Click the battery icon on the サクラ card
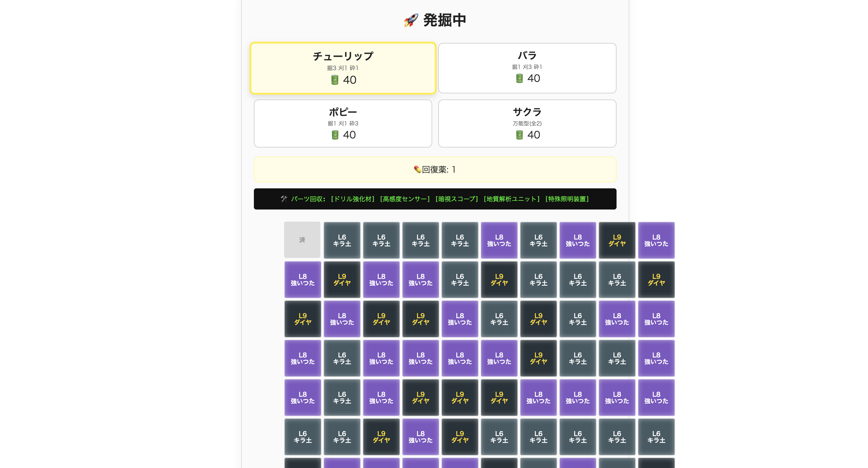Viewport: 868px width, 468px height. (x=519, y=135)
